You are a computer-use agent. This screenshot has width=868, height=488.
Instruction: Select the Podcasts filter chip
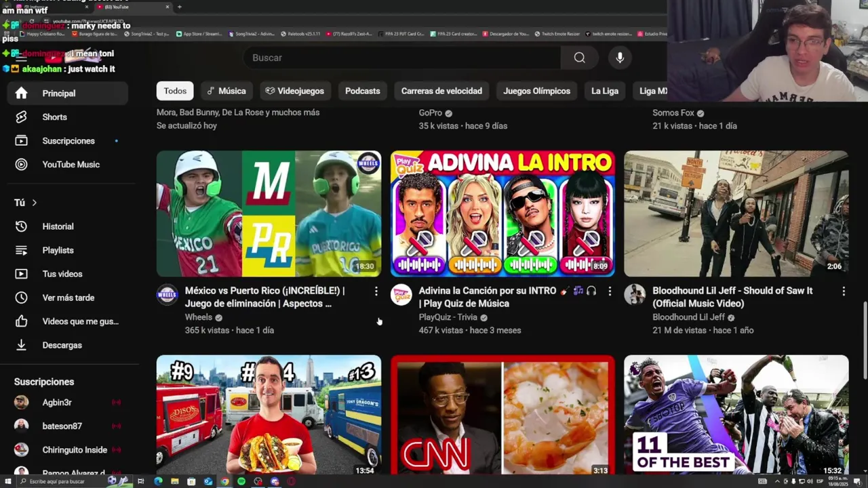363,91
